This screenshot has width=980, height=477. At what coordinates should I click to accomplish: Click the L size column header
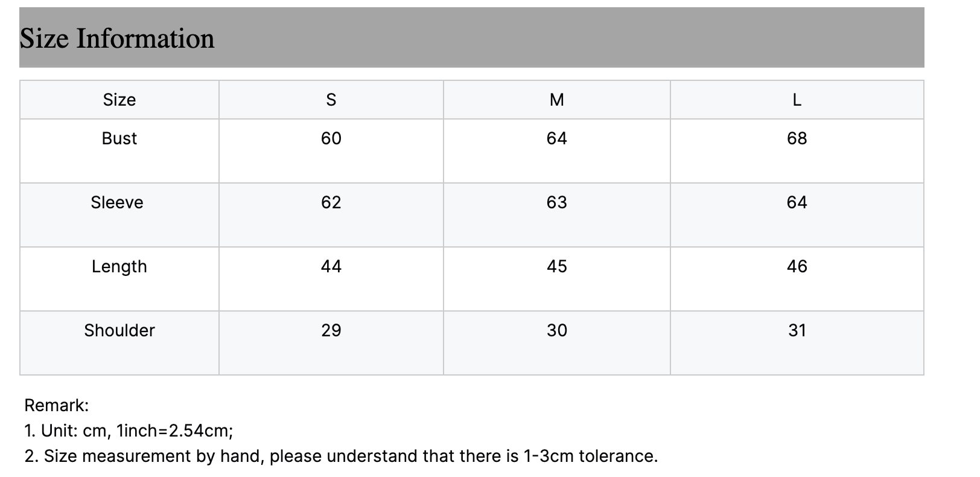(x=797, y=100)
